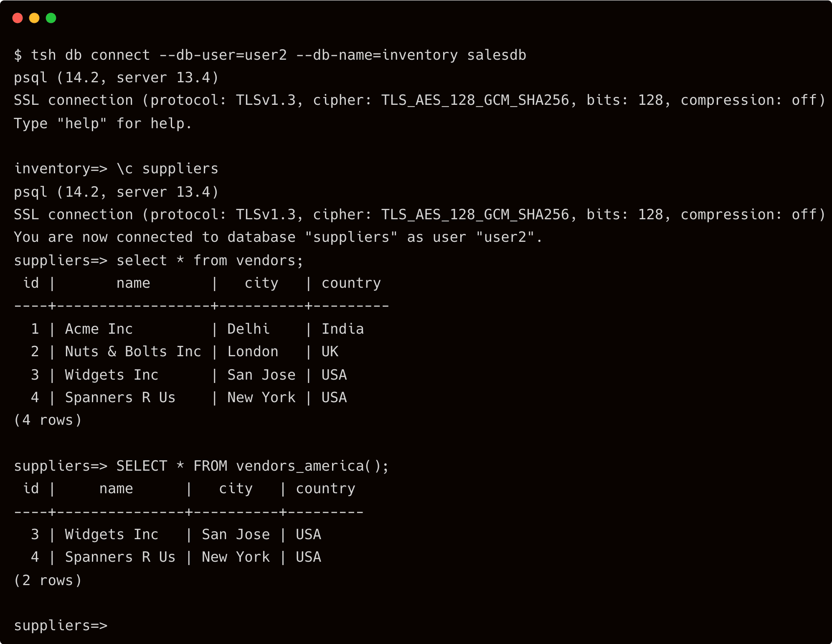
Task: Click the empty suppliers prompt at the bottom
Action: pyautogui.click(x=61, y=625)
